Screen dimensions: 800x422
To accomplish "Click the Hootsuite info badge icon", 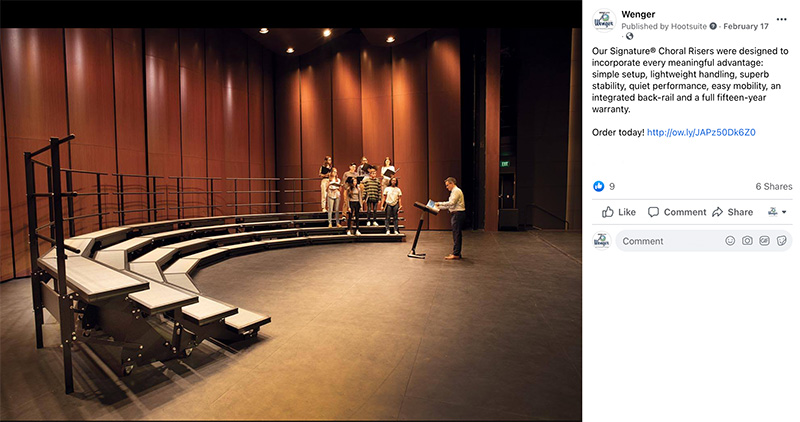I will [713, 26].
